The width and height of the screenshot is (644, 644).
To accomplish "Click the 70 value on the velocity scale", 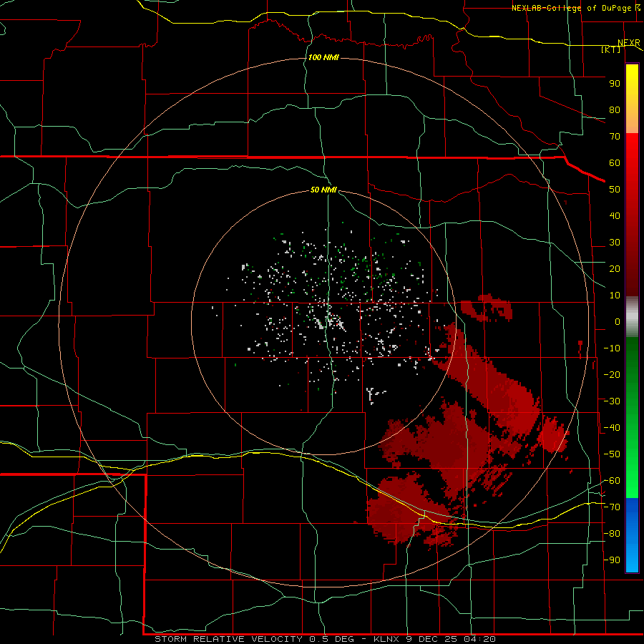I will pos(615,137).
